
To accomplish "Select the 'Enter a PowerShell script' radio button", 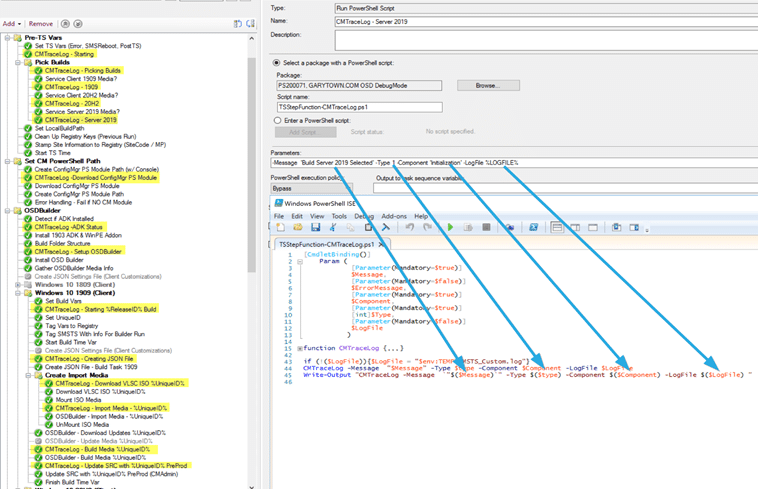I will click(277, 120).
